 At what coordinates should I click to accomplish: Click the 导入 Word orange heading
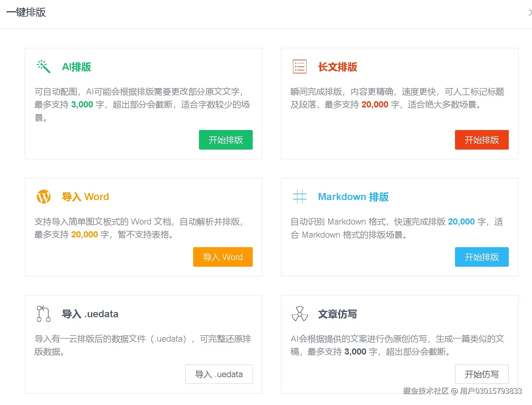85,197
